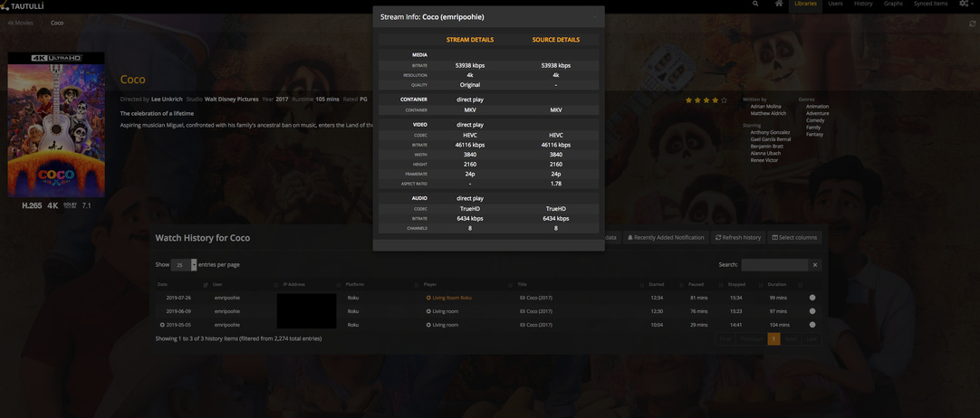This screenshot has height=418, width=980.
Task: Click the Next pagination button
Action: tap(791, 338)
